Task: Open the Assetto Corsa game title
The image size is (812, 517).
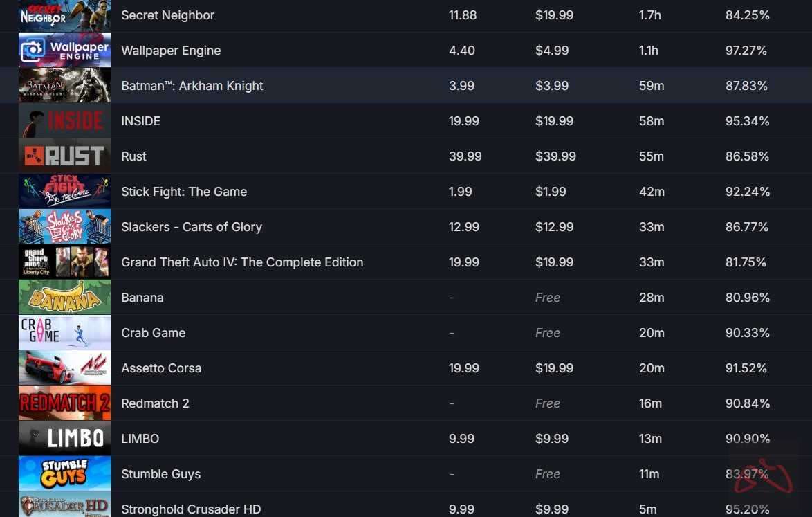Action: point(161,368)
